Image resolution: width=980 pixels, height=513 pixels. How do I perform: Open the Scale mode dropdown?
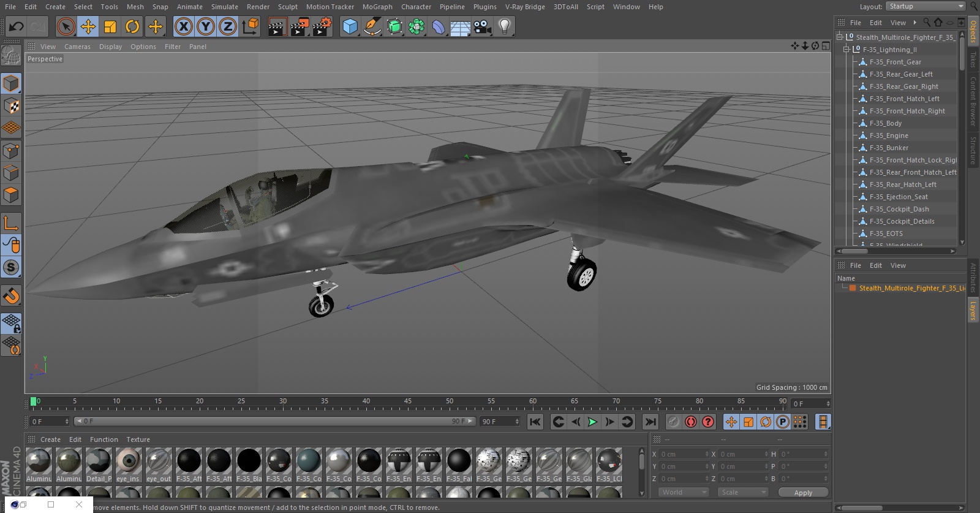tap(743, 492)
